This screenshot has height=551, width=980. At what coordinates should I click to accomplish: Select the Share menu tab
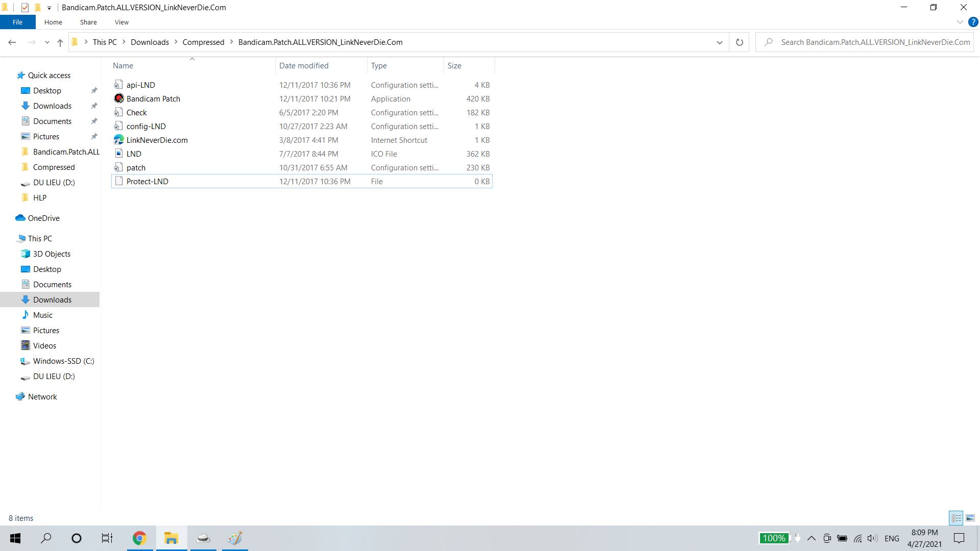(88, 22)
